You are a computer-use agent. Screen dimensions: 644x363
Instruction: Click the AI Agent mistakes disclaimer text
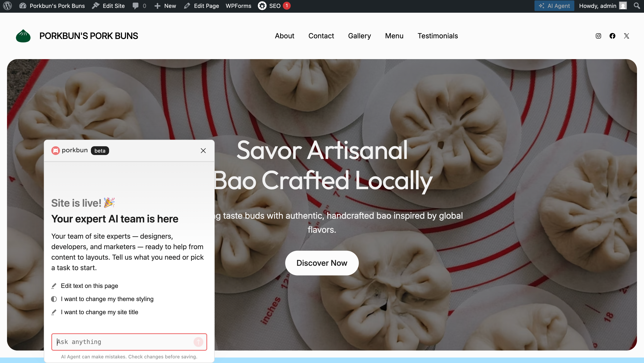[x=129, y=357]
